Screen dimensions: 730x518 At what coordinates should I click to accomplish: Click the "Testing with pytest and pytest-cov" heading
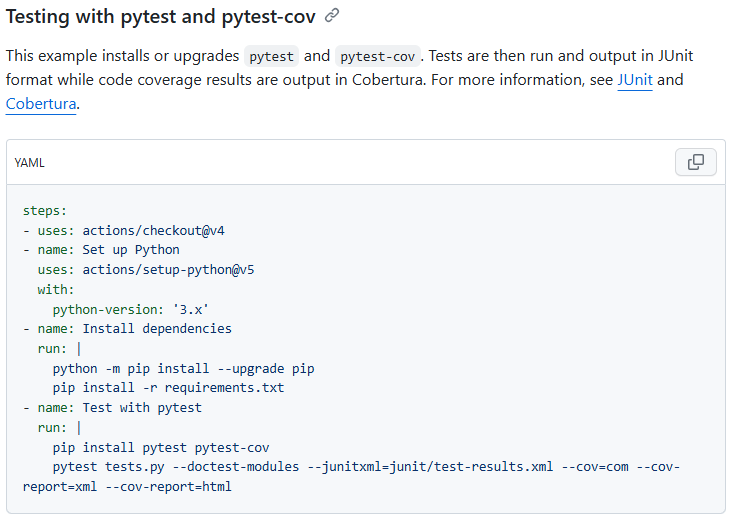161,16
